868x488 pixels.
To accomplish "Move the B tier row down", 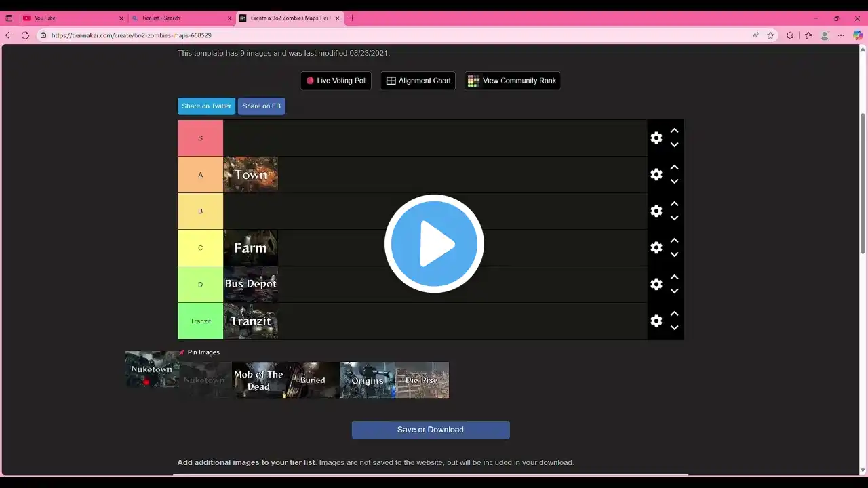I will coord(674,218).
